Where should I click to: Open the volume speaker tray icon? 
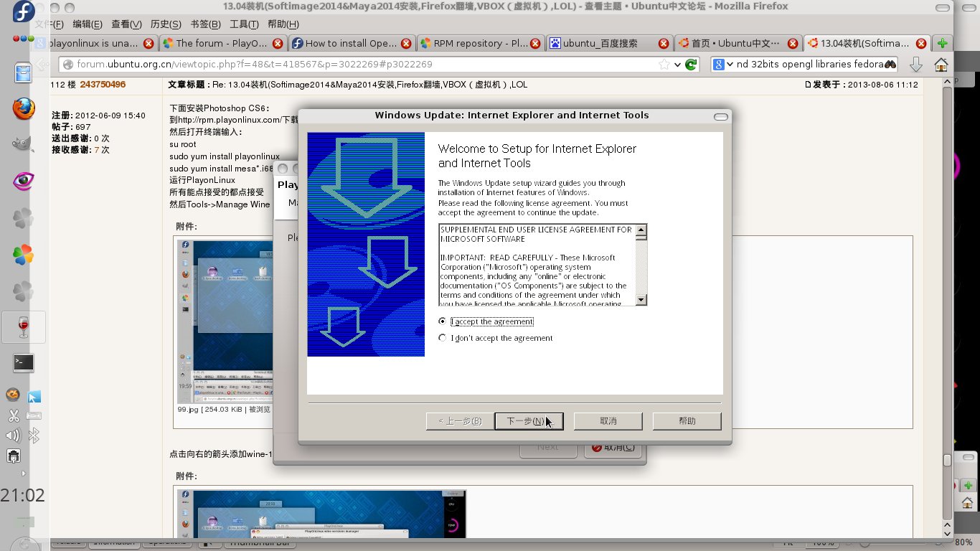coord(13,435)
